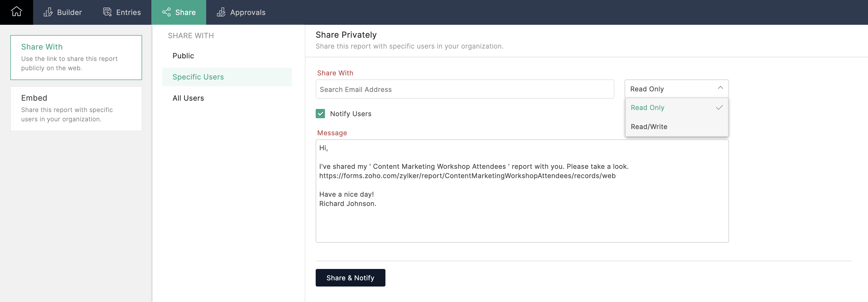Click the Home icon
The width and height of the screenshot is (868, 302).
tap(16, 12)
